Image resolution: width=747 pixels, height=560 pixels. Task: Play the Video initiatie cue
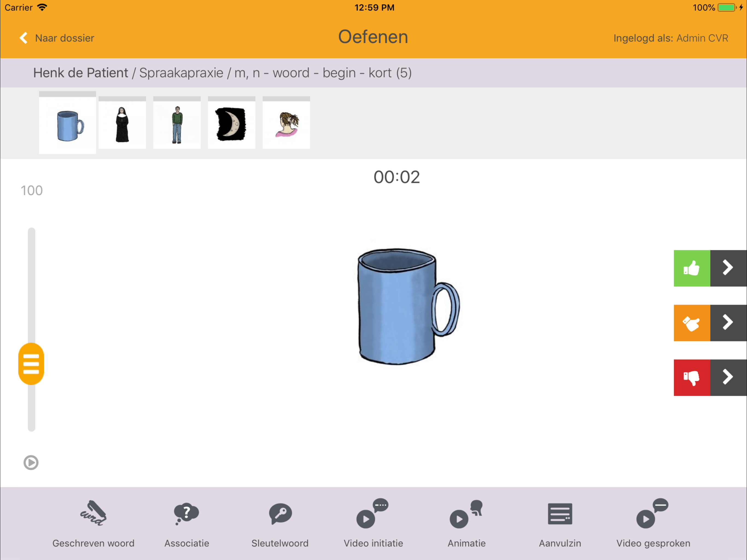point(373,514)
